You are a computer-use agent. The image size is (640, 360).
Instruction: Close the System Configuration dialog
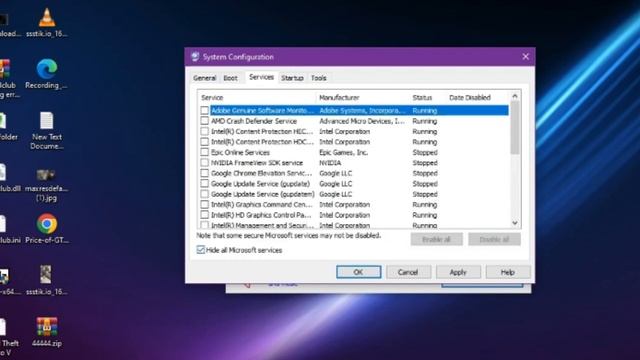(525, 57)
